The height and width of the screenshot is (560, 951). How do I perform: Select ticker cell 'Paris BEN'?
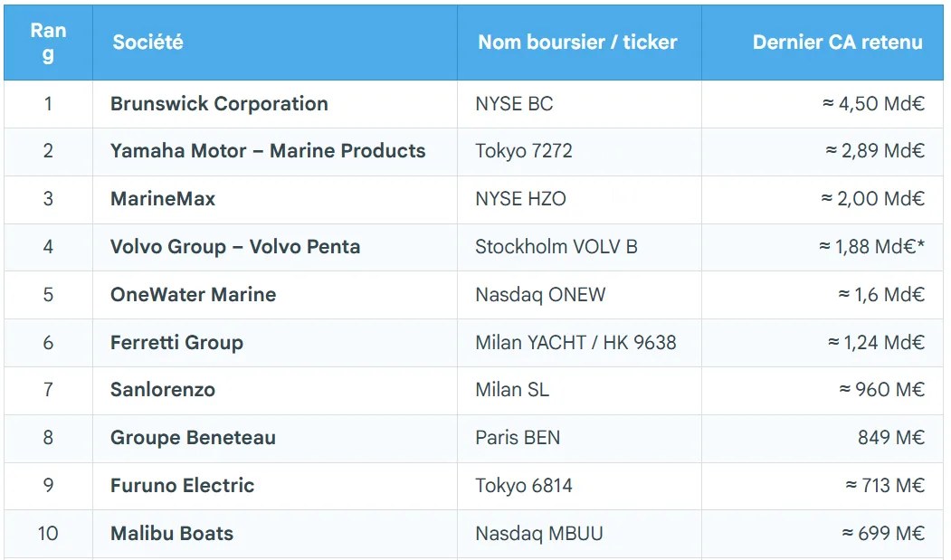point(579,438)
